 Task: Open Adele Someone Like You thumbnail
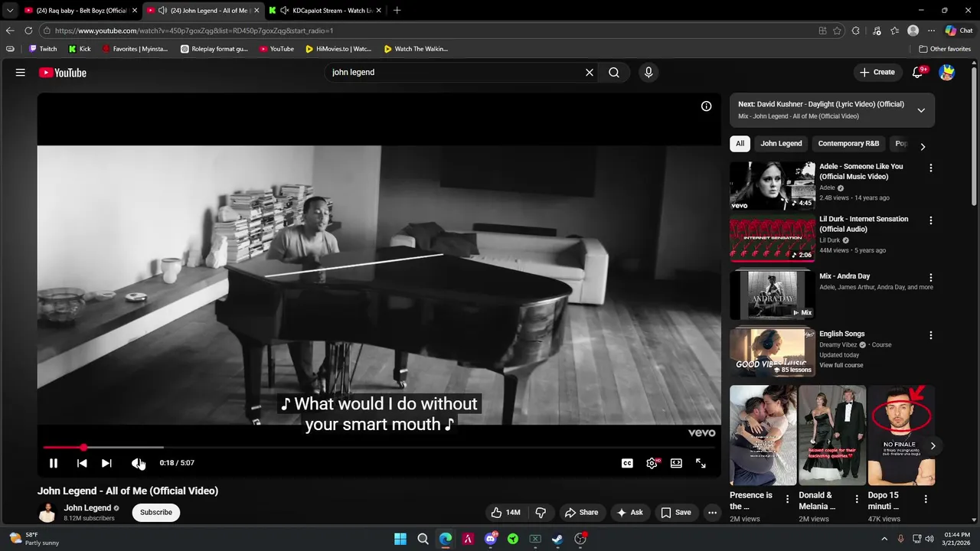point(773,186)
